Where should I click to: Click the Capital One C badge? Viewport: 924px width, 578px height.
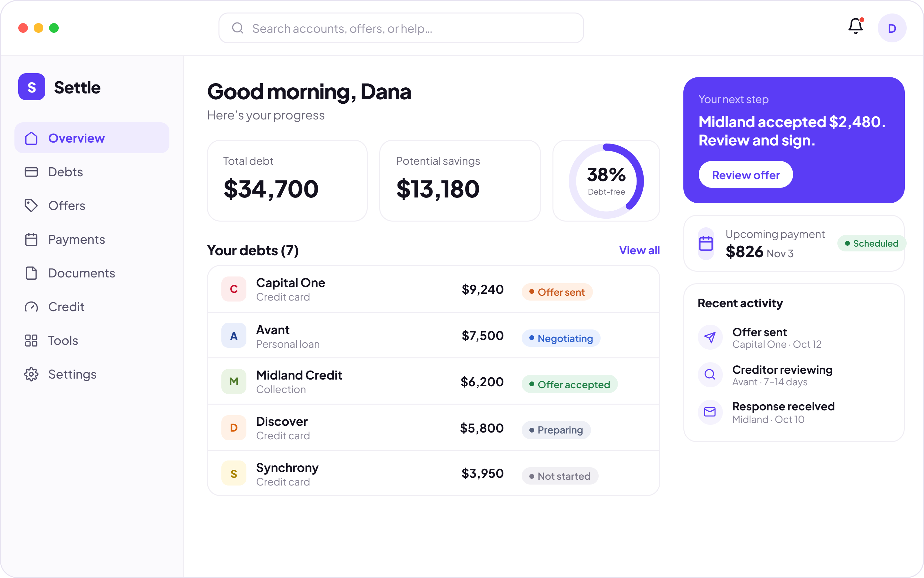tap(234, 289)
